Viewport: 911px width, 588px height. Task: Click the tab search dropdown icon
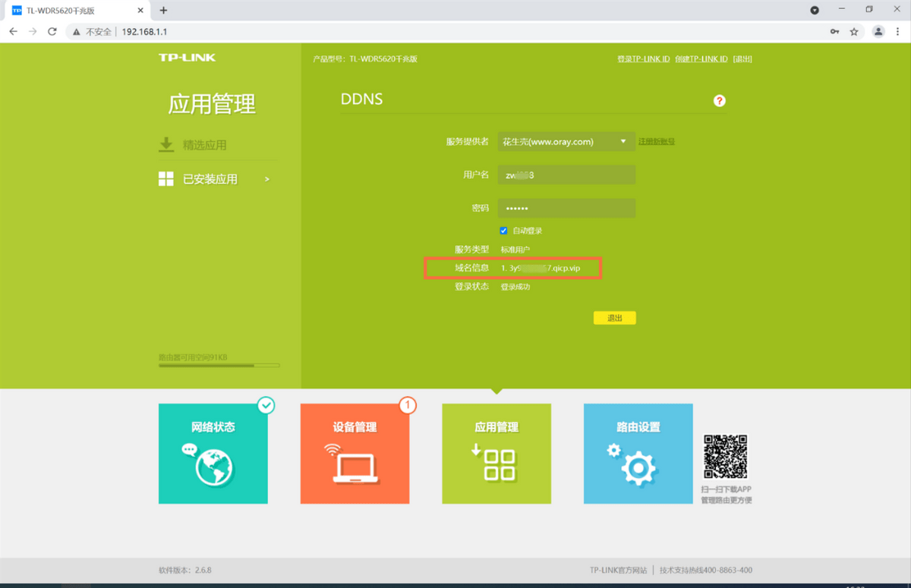pos(815,10)
